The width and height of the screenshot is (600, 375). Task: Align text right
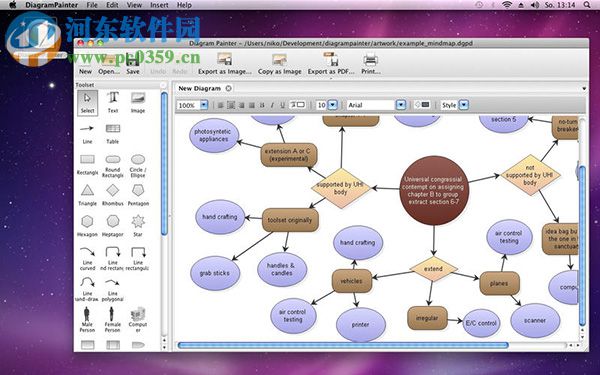click(241, 105)
